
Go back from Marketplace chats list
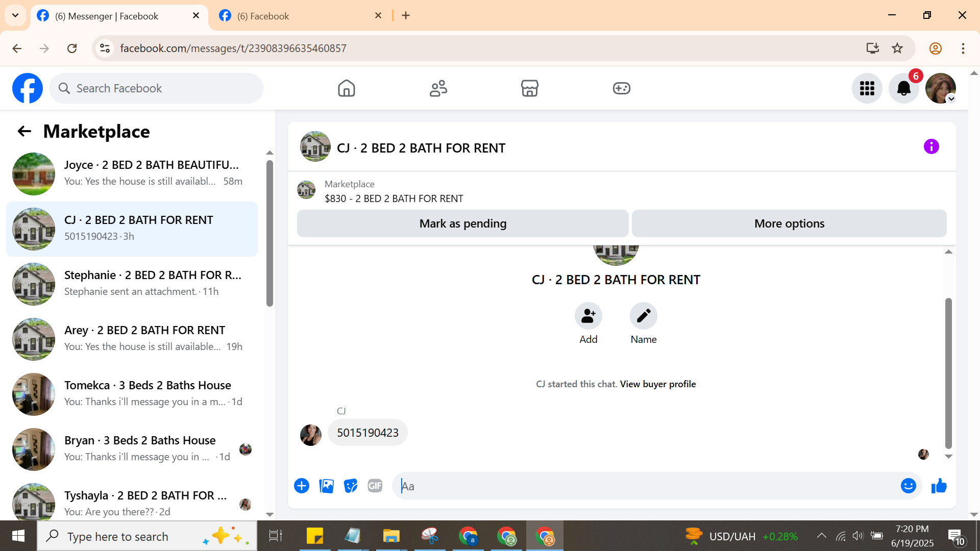[24, 132]
